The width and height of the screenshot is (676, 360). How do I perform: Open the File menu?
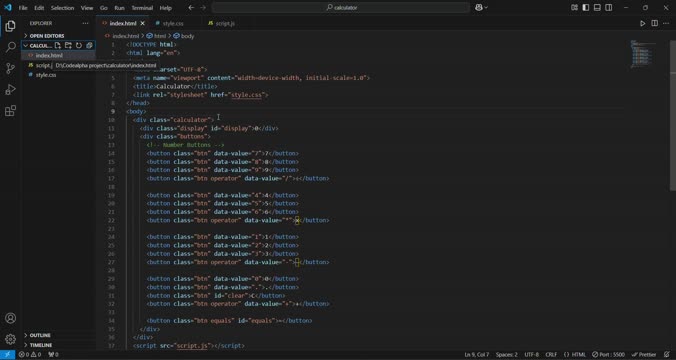(23, 8)
